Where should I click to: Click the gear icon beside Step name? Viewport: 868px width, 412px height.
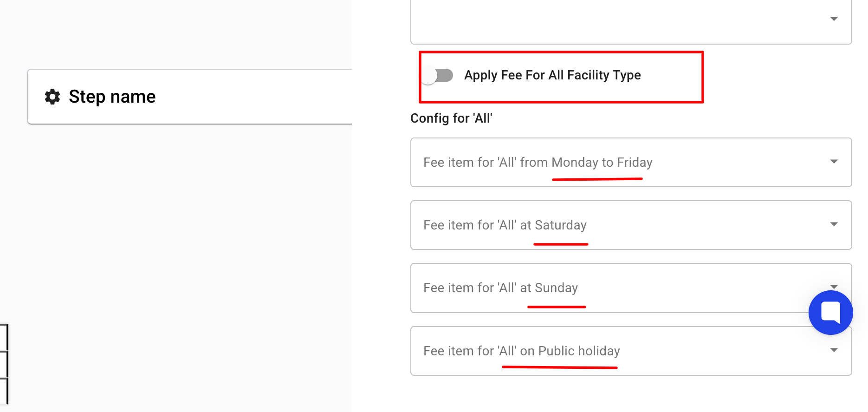coord(52,97)
